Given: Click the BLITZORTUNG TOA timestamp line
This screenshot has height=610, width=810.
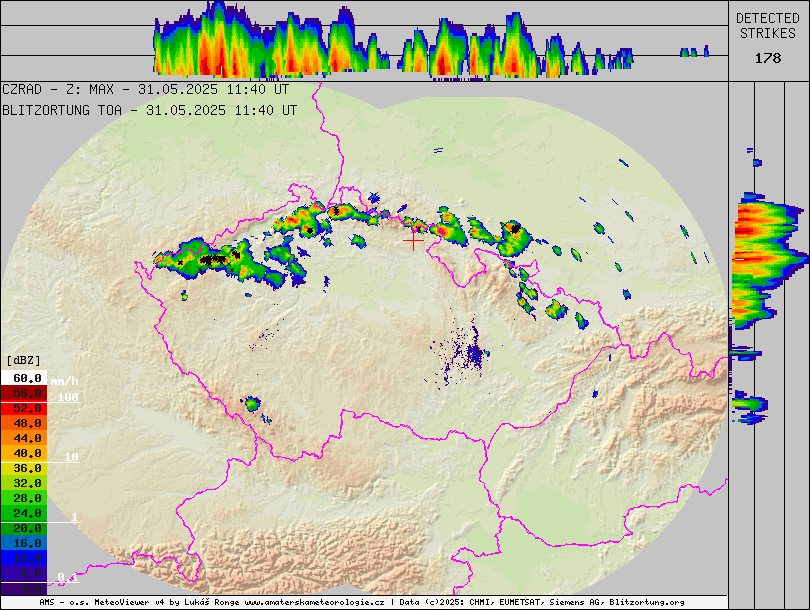Looking at the screenshot, I should [149, 110].
